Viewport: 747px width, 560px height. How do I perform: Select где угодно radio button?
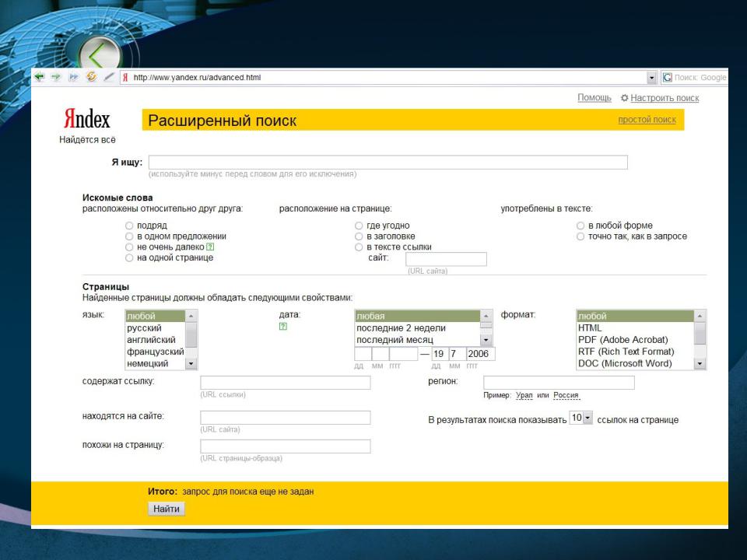click(x=359, y=226)
